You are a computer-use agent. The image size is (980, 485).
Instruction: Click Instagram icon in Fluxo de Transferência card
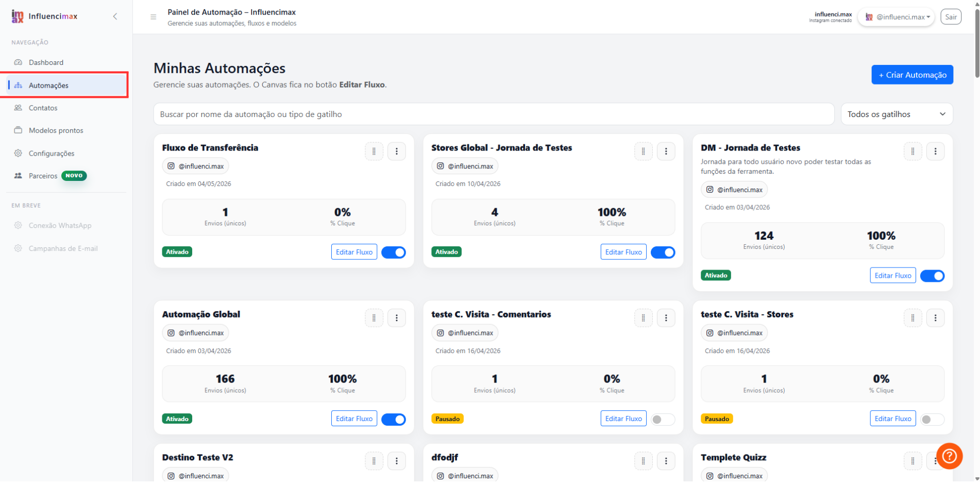point(171,166)
